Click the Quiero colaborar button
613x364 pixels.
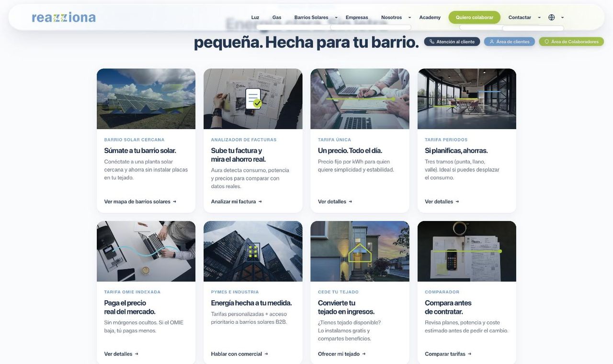pos(475,17)
